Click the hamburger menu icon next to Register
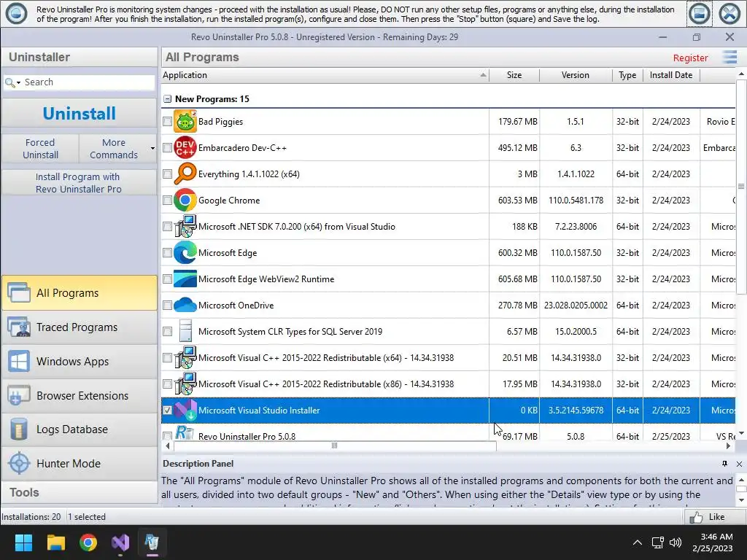The height and width of the screenshot is (560, 747). tap(729, 57)
